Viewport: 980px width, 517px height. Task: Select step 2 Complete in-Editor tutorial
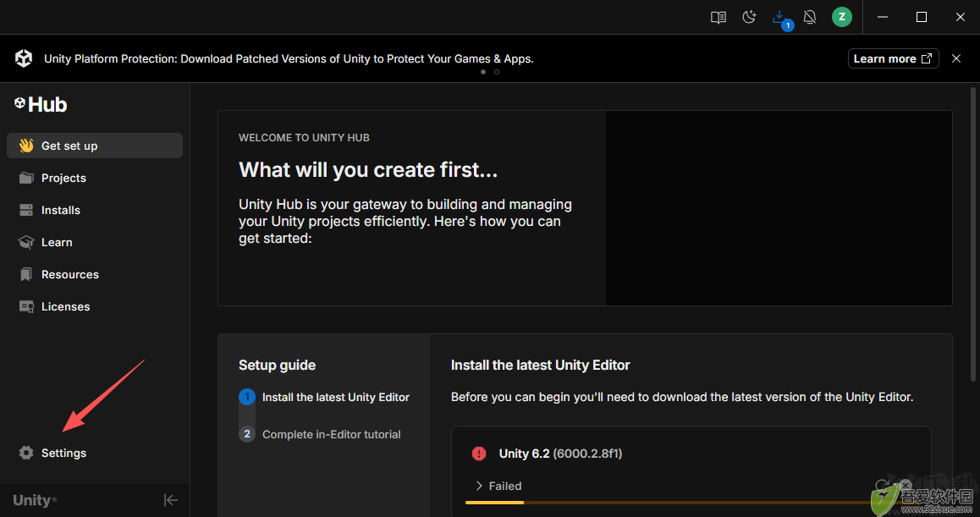coord(320,434)
